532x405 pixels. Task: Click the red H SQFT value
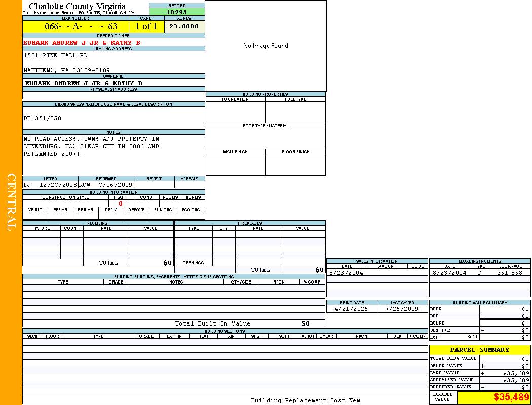(x=121, y=204)
